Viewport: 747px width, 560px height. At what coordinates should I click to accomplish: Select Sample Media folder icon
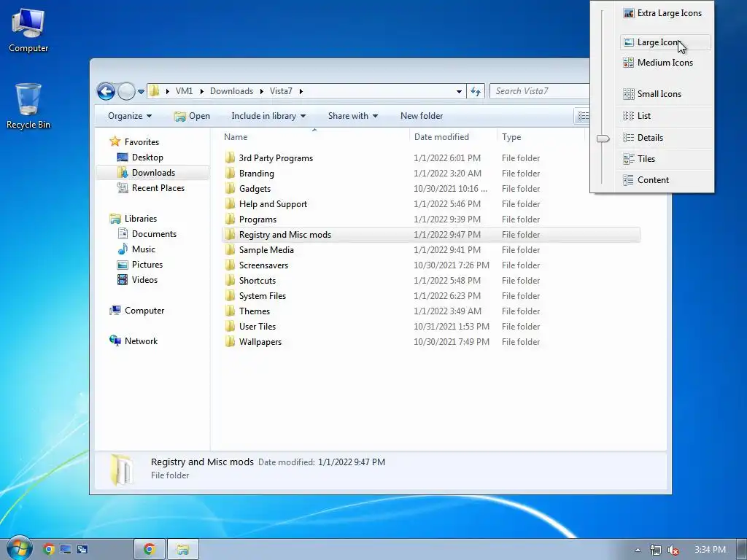pos(230,249)
